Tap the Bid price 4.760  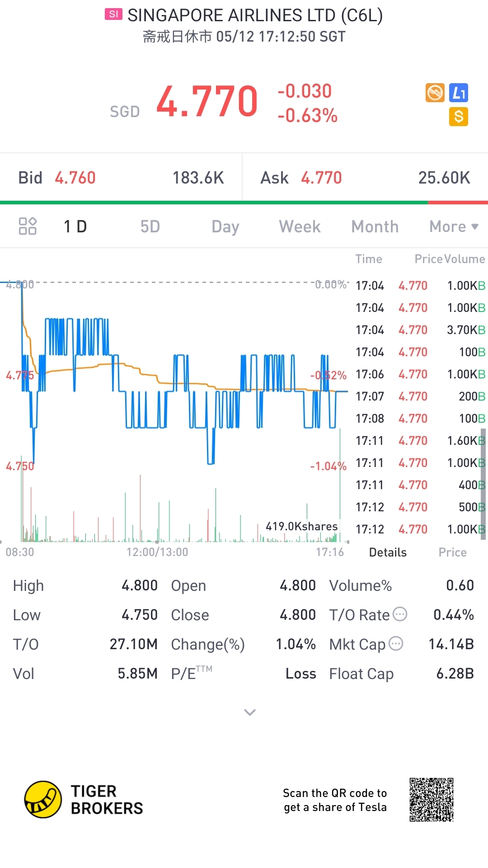pyautogui.click(x=75, y=178)
